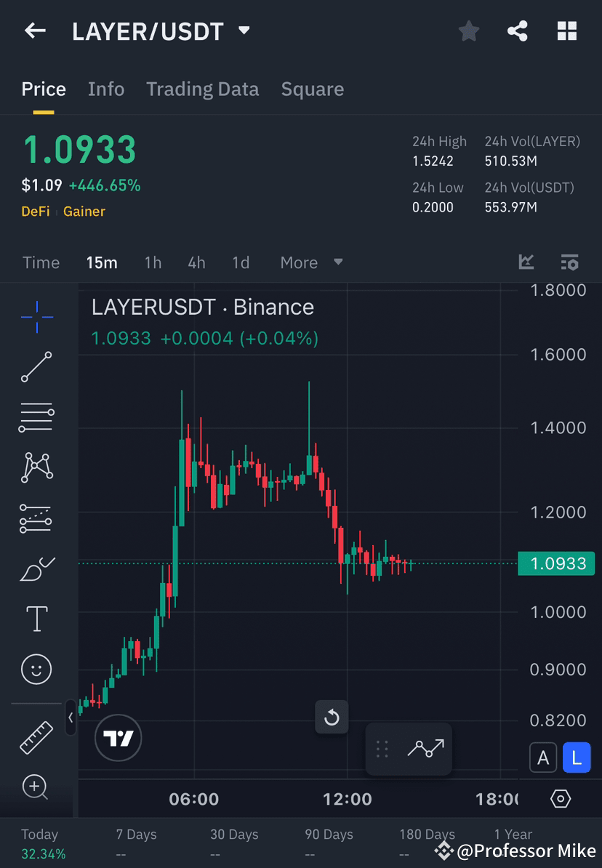Open the horizontal lines drawing tool
602x868 pixels.
(x=36, y=417)
